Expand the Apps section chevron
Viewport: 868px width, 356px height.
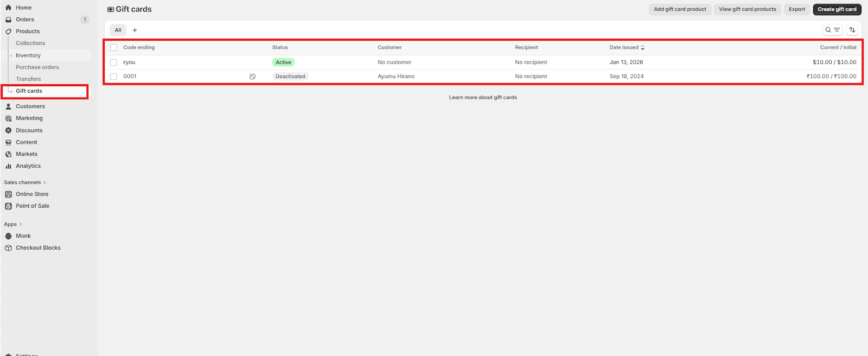21,224
